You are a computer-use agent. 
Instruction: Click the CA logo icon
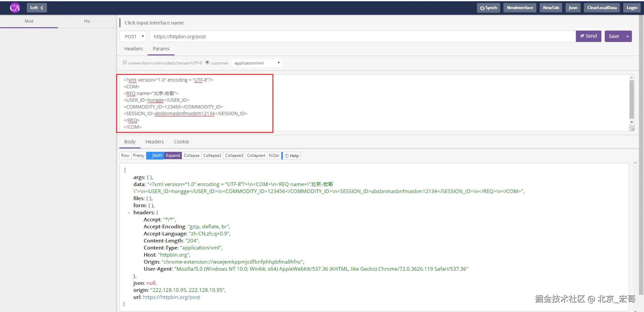[15, 7]
